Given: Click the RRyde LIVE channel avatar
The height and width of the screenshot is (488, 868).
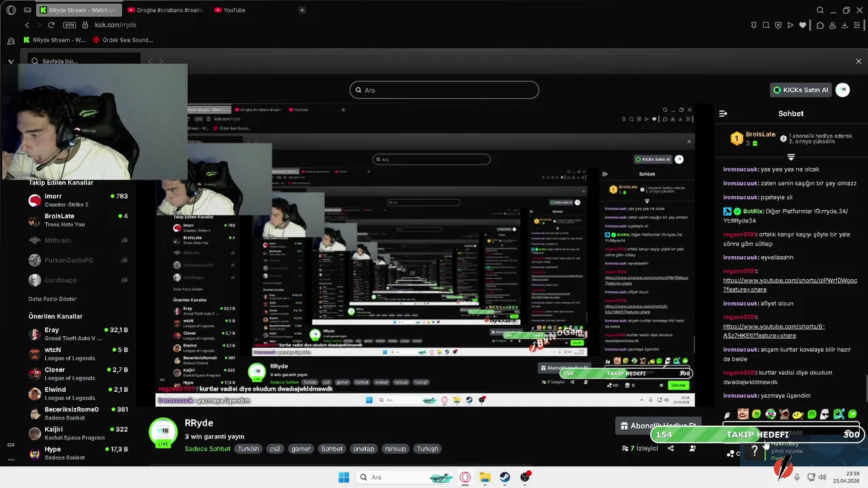Looking at the screenshot, I should point(163,432).
